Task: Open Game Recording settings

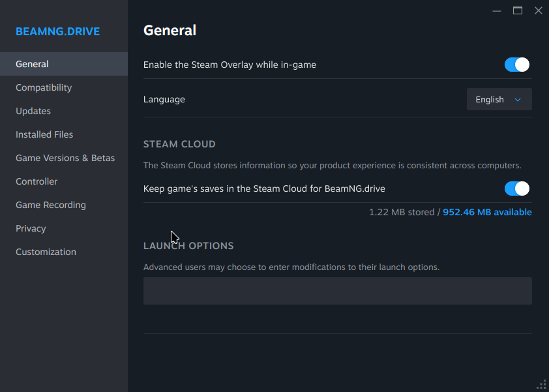Action: [51, 205]
